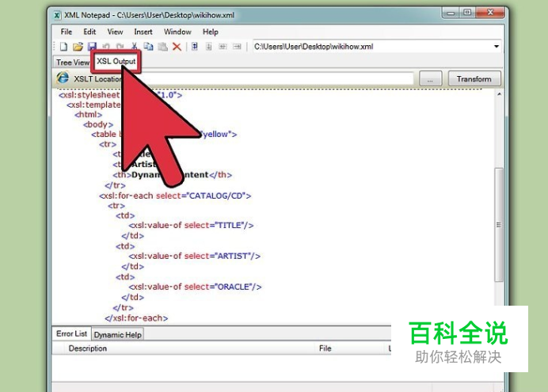Open the Insert menu
This screenshot has height=392, width=548.
pyautogui.click(x=143, y=32)
